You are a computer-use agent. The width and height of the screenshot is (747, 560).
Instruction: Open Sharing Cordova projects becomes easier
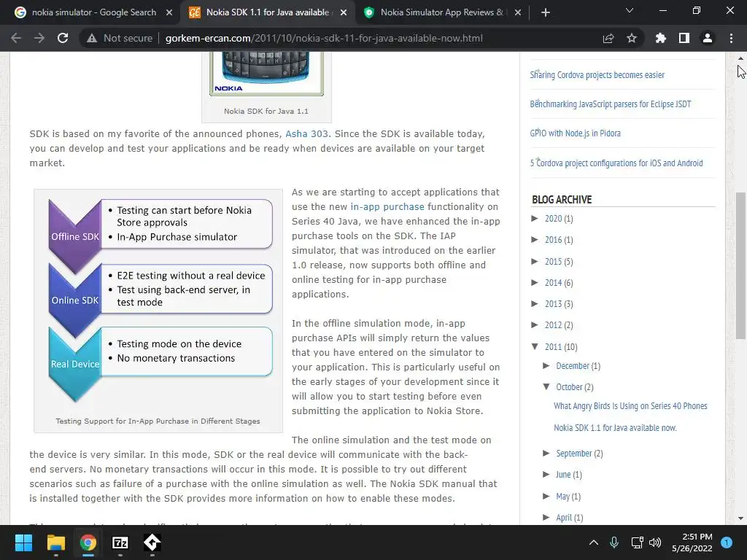597,75
